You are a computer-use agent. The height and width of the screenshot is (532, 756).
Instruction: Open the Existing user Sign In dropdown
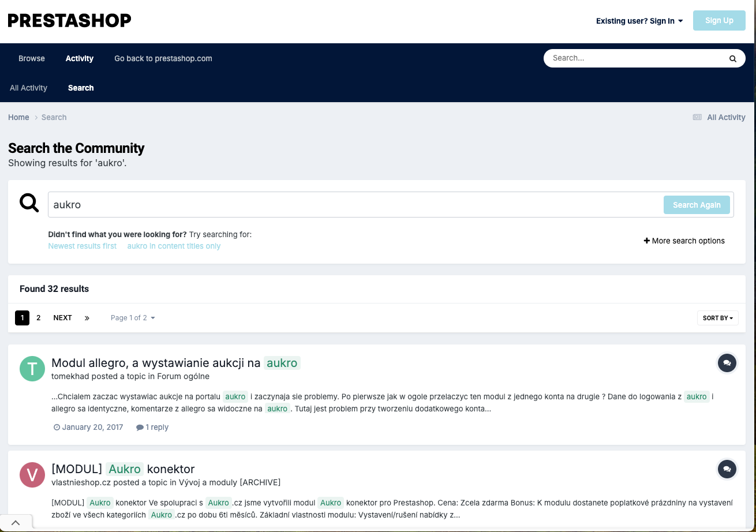pyautogui.click(x=639, y=21)
